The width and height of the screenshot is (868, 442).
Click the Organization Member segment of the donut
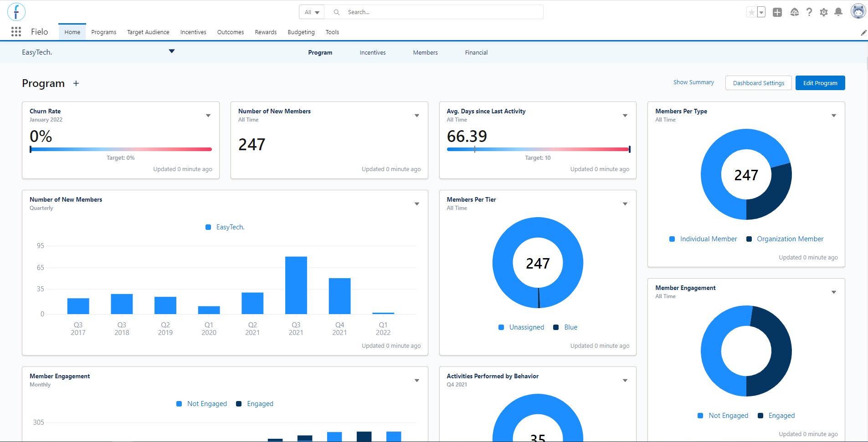click(x=776, y=195)
